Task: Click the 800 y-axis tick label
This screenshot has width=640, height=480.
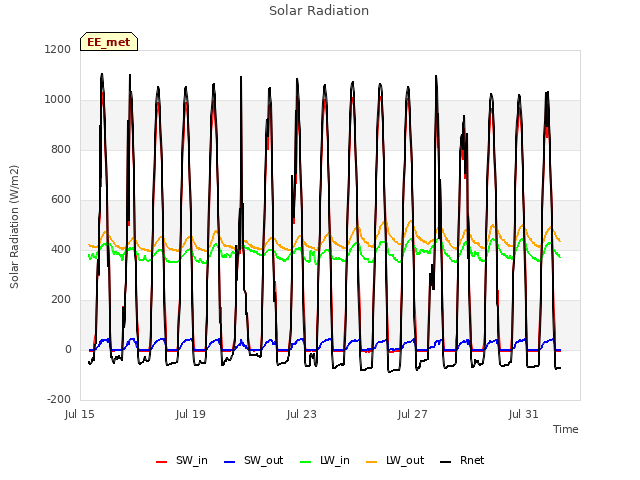Action: [61, 149]
